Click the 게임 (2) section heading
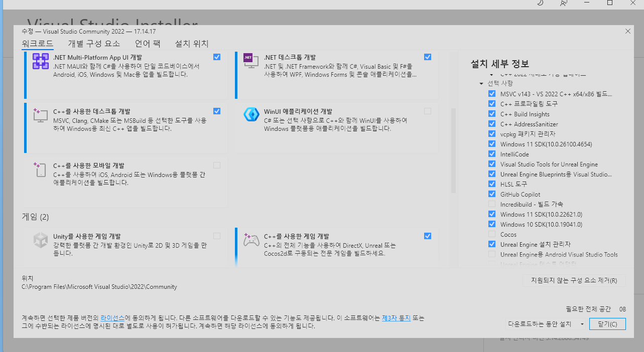Image resolution: width=644 pixels, height=352 pixels. [x=35, y=217]
